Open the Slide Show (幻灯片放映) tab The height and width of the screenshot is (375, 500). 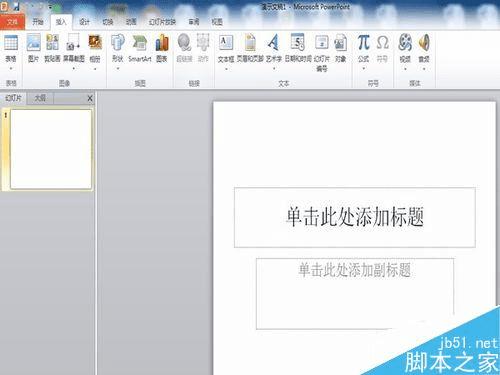coord(162,22)
